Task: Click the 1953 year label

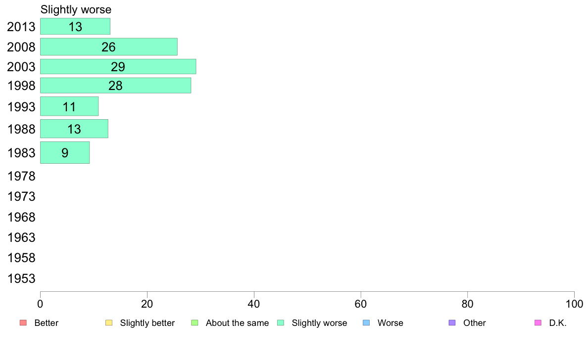Action: pyautogui.click(x=21, y=278)
